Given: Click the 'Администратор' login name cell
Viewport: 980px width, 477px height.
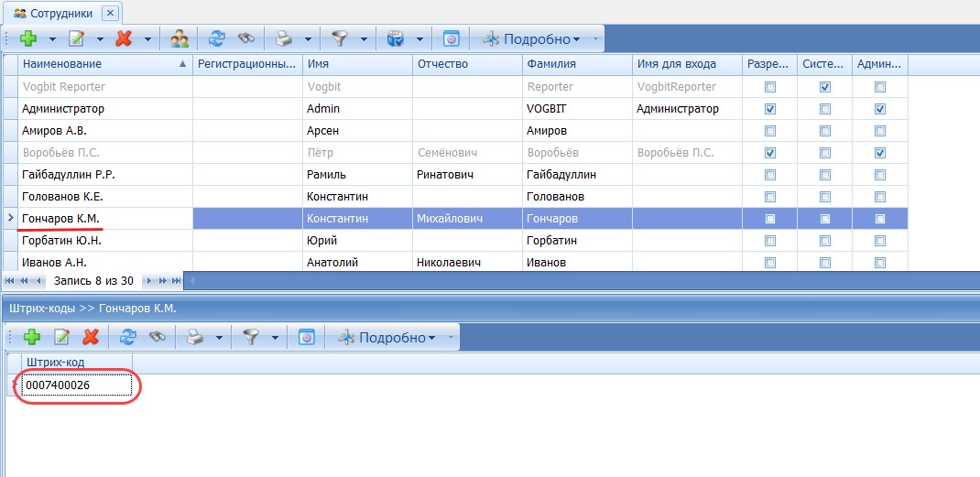Looking at the screenshot, I should pyautogui.click(x=688, y=109).
